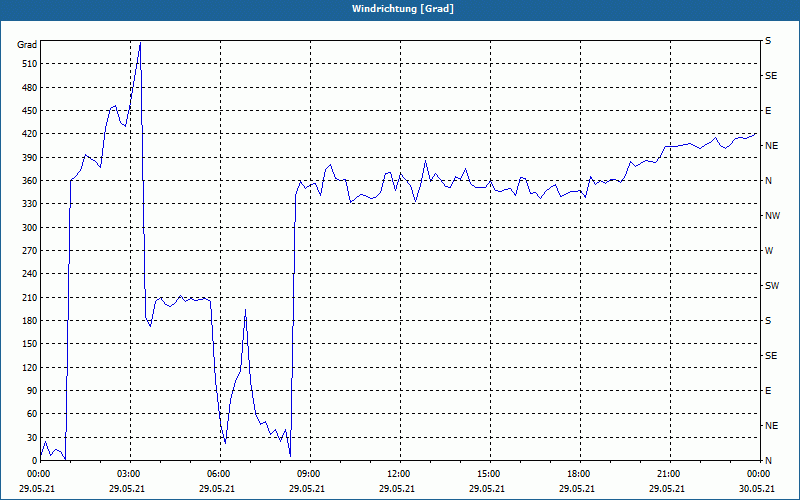Click the NE compass label between 30 and 60

pos(771,426)
